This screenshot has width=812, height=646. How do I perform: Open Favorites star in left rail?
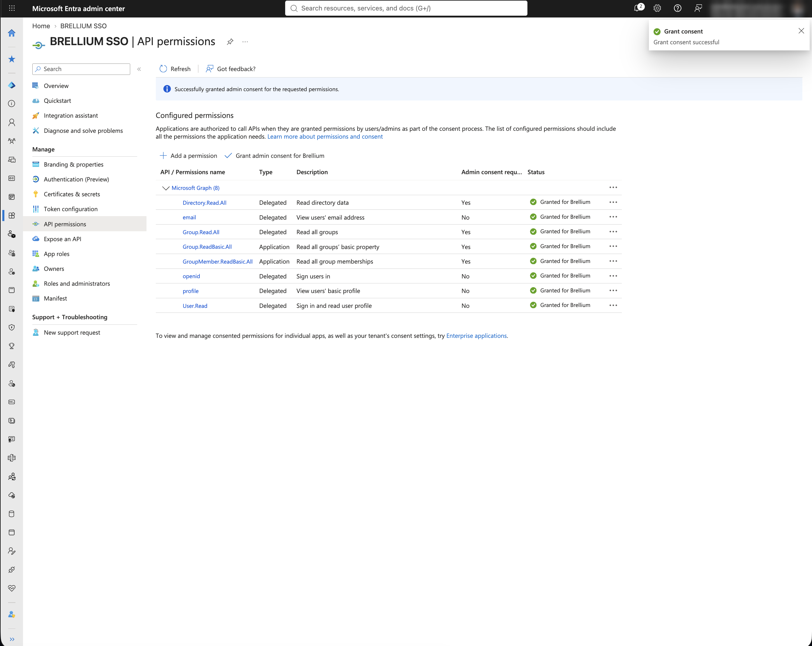(x=12, y=59)
